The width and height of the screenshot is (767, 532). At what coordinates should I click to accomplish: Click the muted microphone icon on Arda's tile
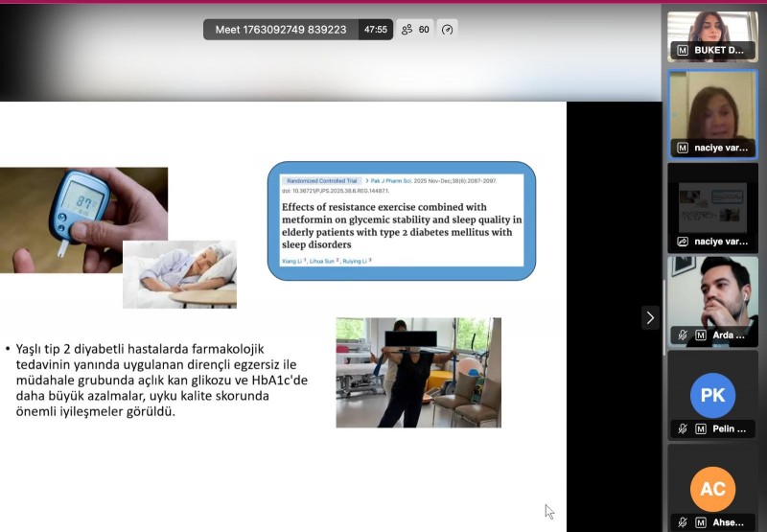click(683, 335)
